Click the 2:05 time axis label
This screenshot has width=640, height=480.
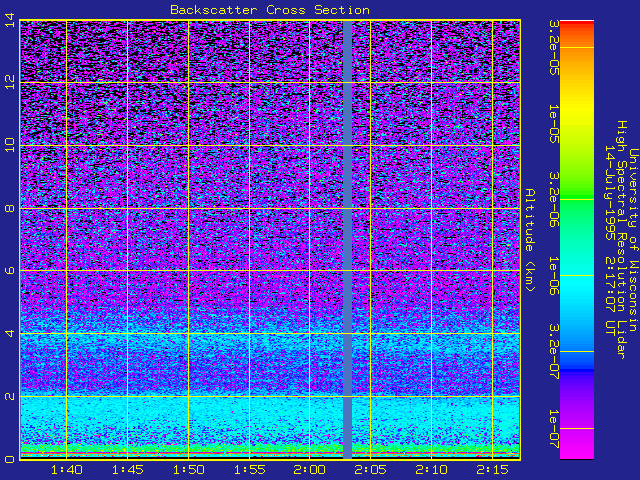click(x=370, y=470)
